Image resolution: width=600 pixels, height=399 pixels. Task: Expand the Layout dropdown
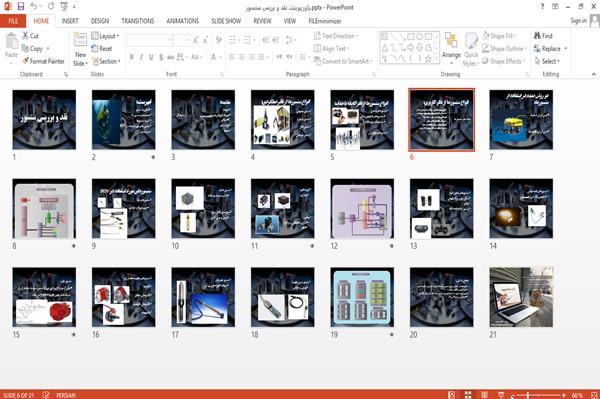pyautogui.click(x=105, y=36)
